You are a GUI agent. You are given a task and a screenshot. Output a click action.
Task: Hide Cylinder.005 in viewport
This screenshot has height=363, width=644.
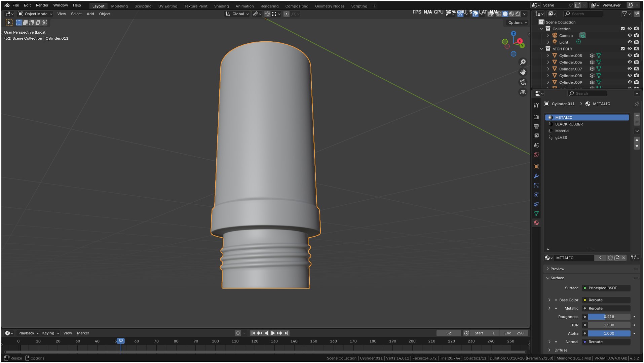[x=630, y=55]
